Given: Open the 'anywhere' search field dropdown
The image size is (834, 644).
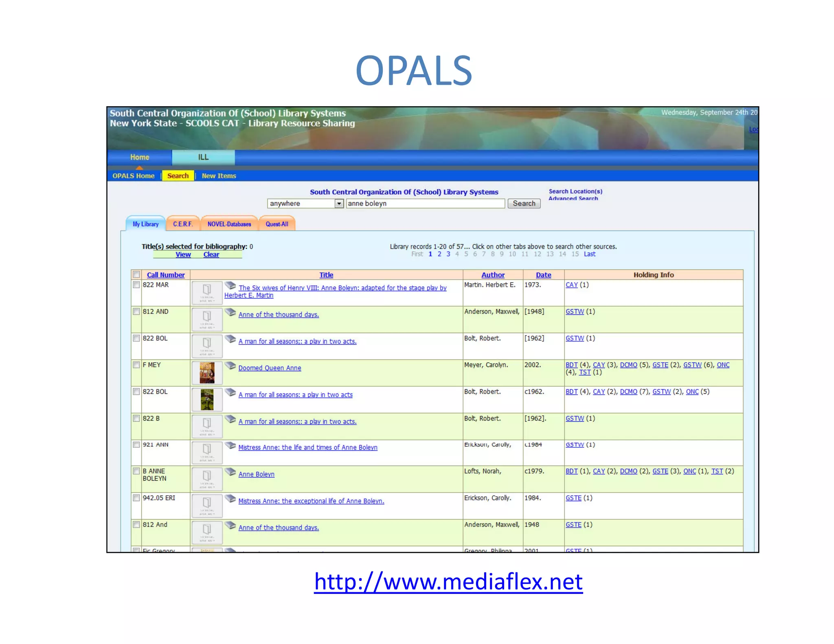Looking at the screenshot, I should tap(339, 204).
